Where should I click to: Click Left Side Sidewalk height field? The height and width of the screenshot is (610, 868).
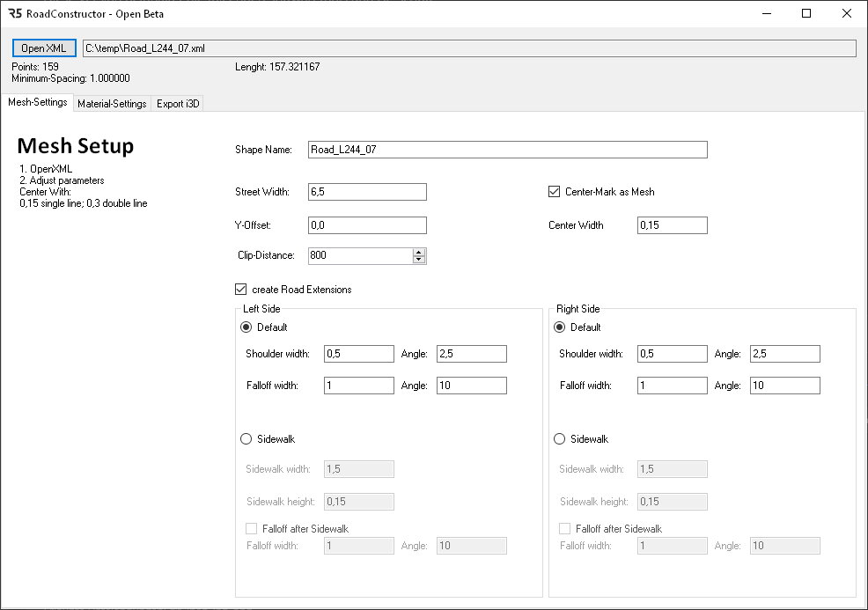click(359, 502)
